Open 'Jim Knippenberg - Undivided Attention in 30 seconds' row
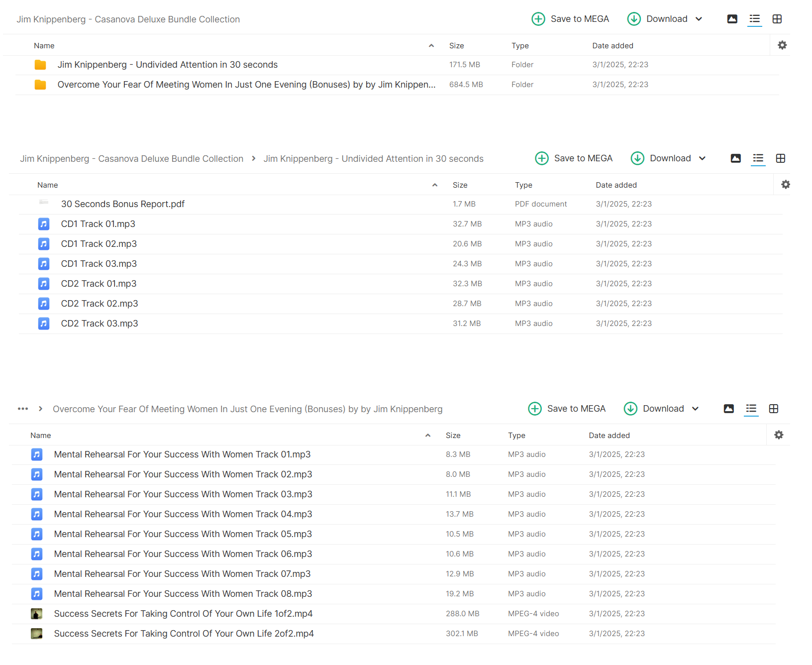 pyautogui.click(x=397, y=65)
